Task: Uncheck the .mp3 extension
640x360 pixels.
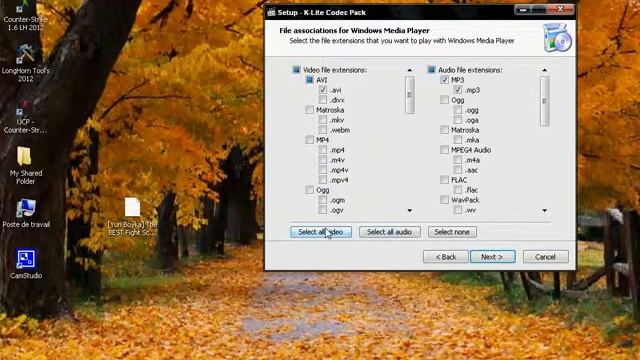Action: pyautogui.click(x=458, y=90)
